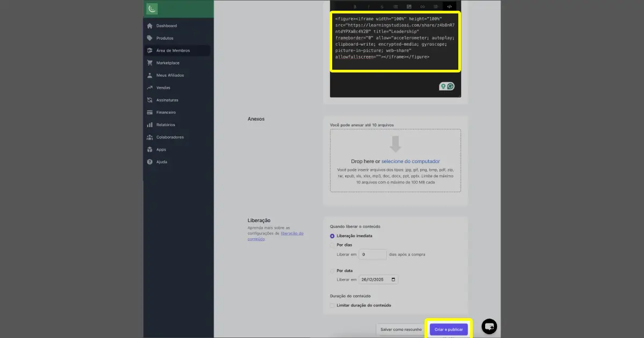Click the Ajuda question mark icon
This screenshot has height=338, width=644.
150,161
